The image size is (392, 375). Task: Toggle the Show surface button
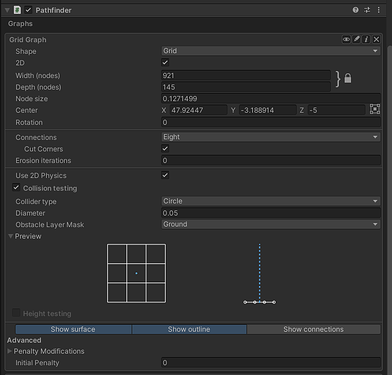pyautogui.click(x=73, y=329)
